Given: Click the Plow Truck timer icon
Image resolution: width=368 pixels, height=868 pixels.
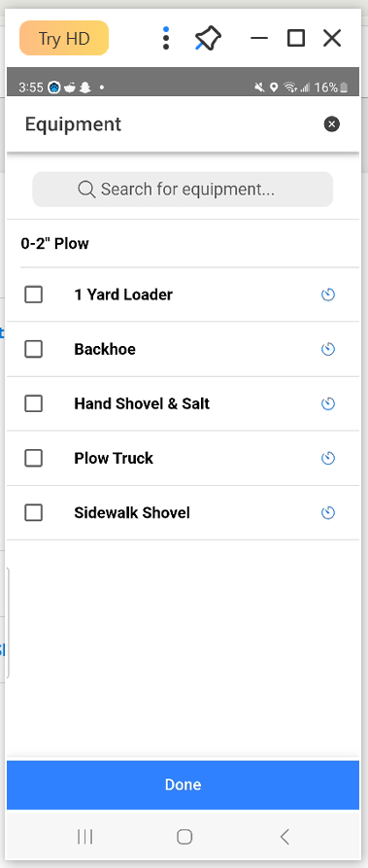Looking at the screenshot, I should (328, 459).
